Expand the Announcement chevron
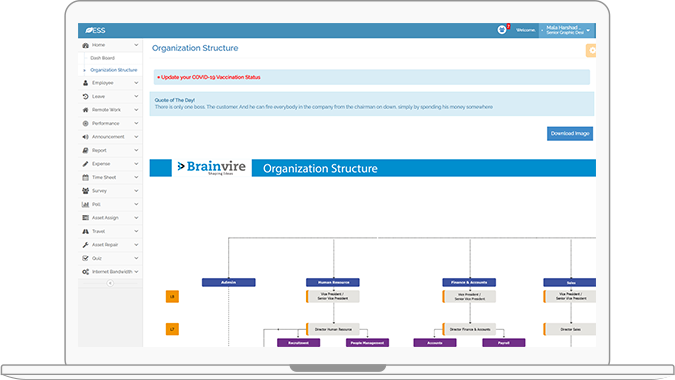This screenshot has width=675, height=380. (136, 137)
